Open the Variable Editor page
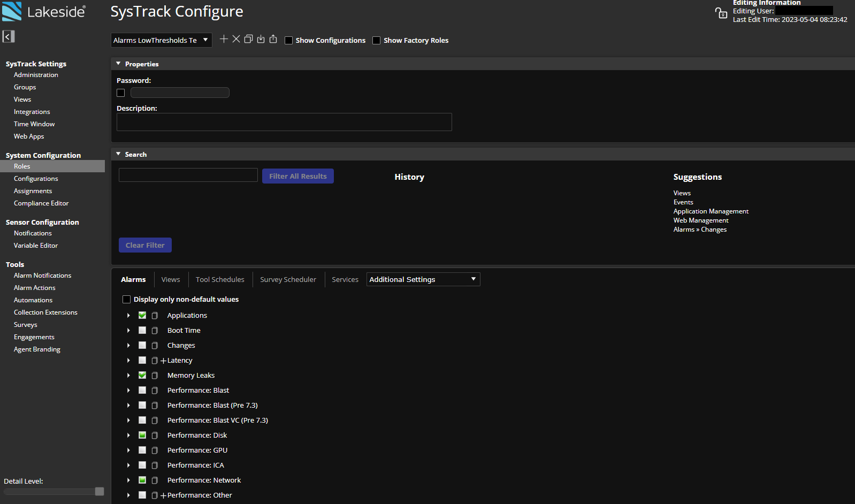The width and height of the screenshot is (855, 504). (36, 246)
